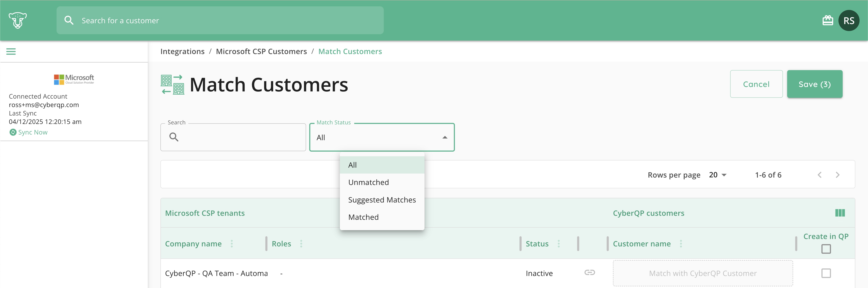868x288 pixels.
Task: Select Suggested Matches option
Action: click(x=382, y=200)
